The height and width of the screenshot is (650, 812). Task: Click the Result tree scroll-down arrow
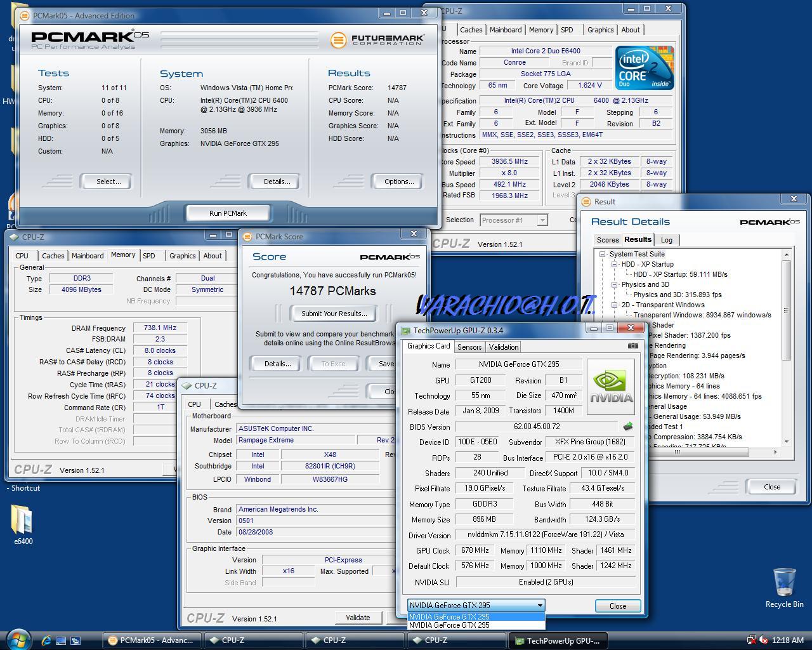pyautogui.click(x=787, y=442)
